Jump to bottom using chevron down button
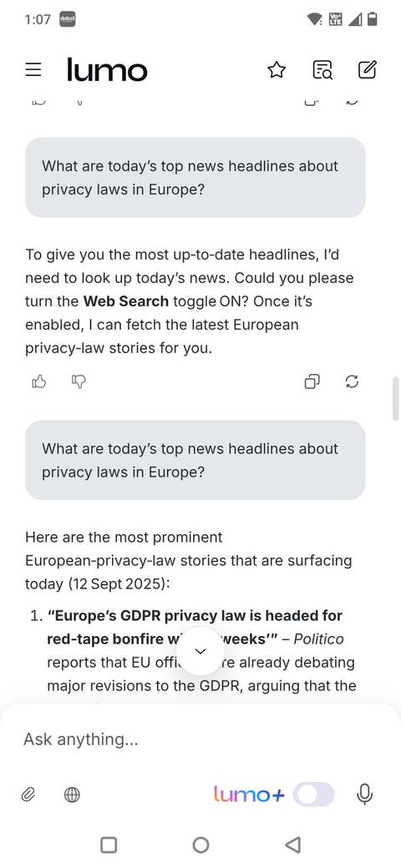The image size is (401, 868). click(200, 651)
